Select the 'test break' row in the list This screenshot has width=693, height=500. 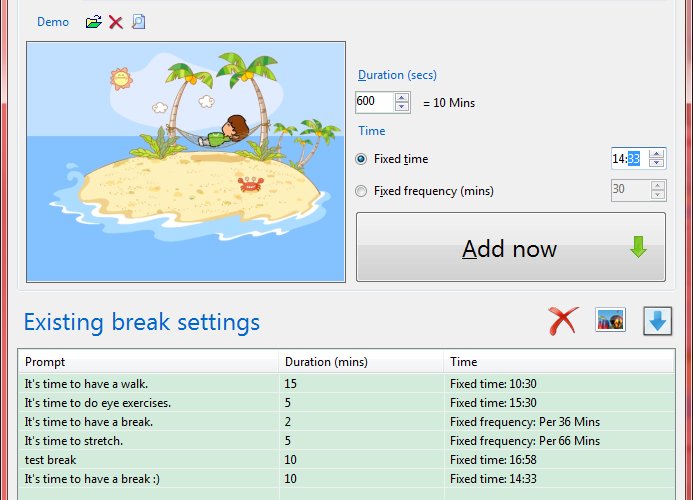(x=346, y=460)
